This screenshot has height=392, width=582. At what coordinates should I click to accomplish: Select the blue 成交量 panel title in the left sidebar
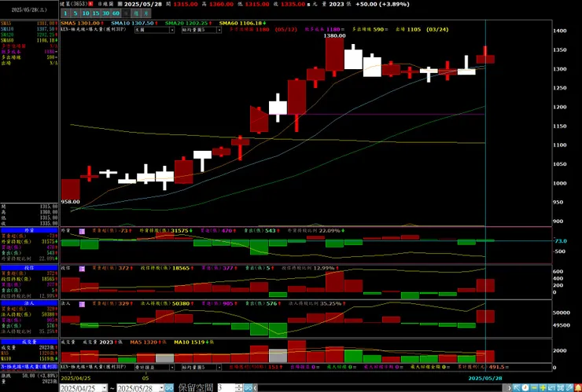29,342
